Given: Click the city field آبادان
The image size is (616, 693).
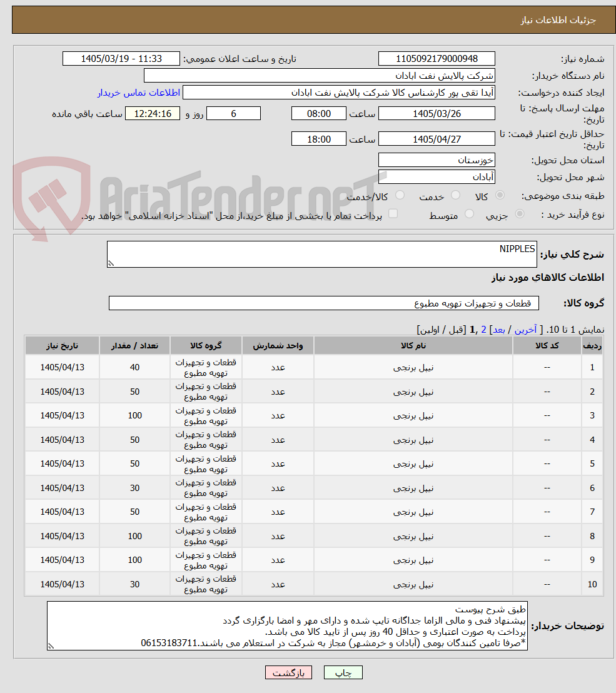Looking at the screenshot, I should coord(437,177).
